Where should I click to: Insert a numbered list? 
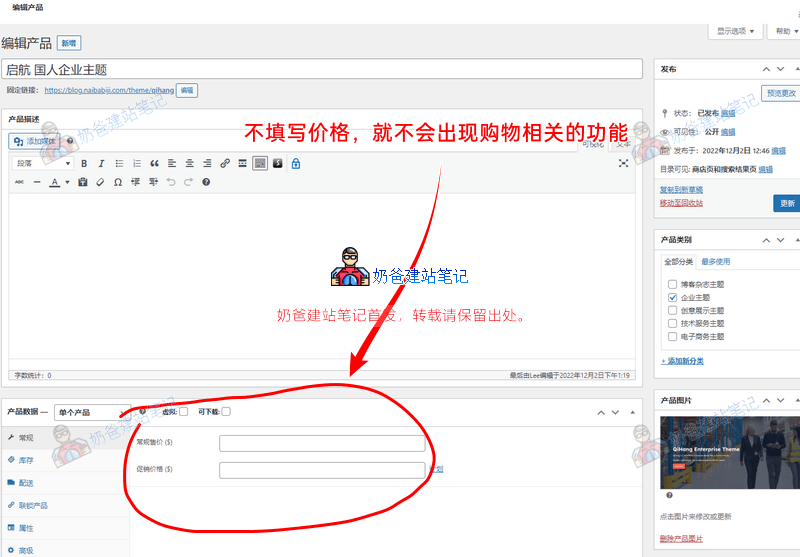click(x=137, y=163)
